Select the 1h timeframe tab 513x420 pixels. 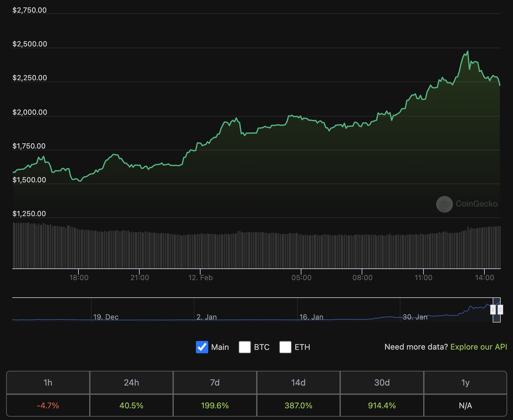point(48,382)
